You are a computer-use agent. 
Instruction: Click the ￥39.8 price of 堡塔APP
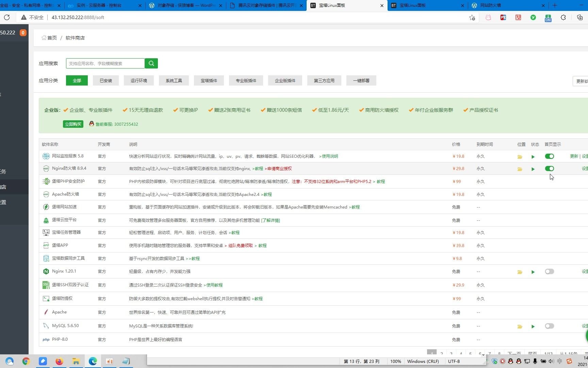click(458, 245)
